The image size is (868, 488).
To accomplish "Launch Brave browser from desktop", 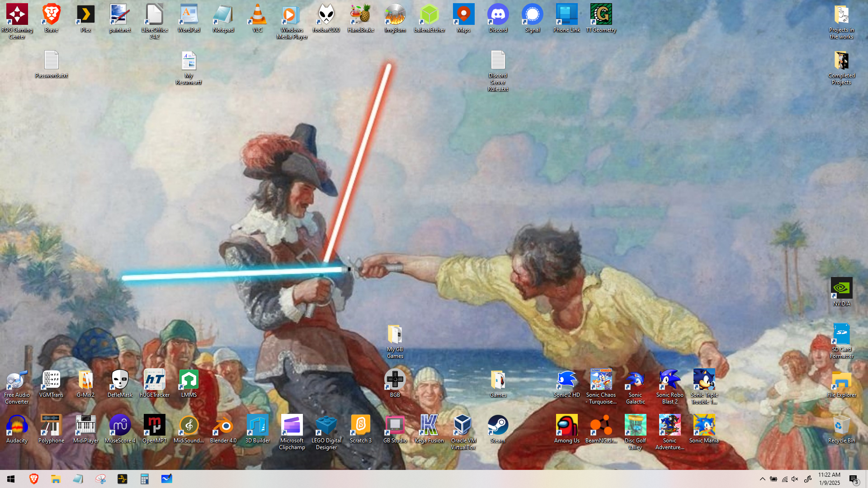I will (x=51, y=18).
